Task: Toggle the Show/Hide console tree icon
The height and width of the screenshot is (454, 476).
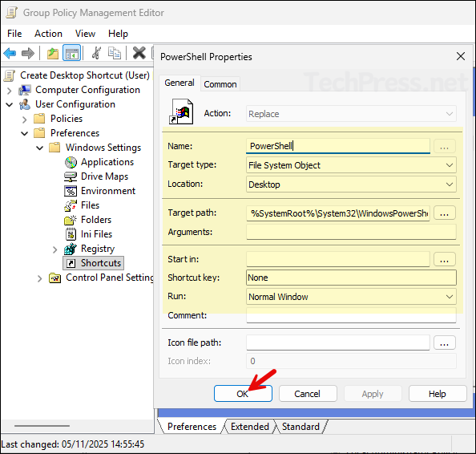Action: tap(71, 53)
